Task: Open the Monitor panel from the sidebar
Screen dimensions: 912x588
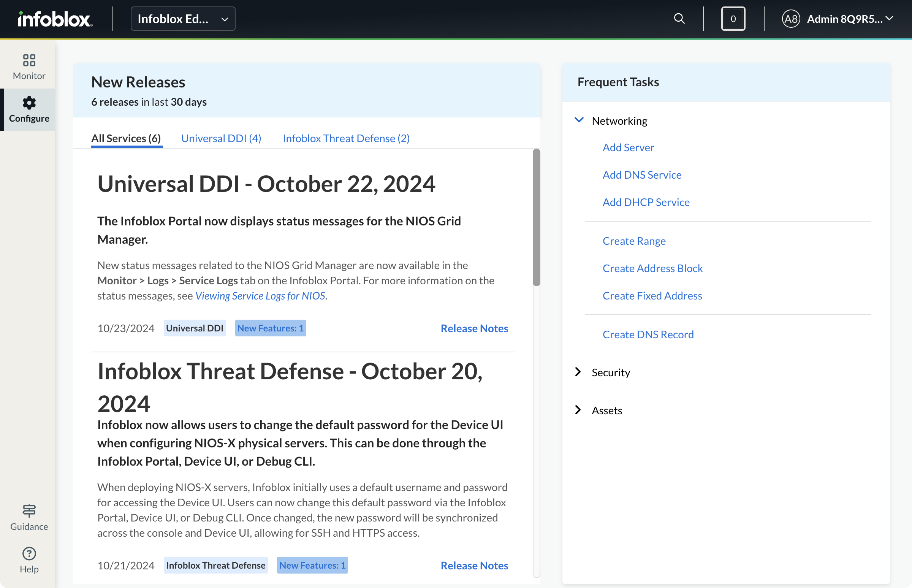Action: (28, 66)
